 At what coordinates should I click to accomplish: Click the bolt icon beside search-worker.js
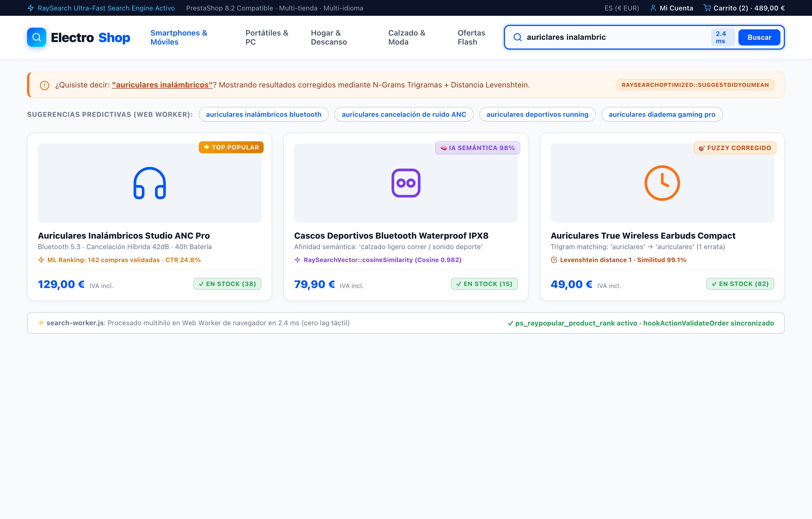[41, 323]
